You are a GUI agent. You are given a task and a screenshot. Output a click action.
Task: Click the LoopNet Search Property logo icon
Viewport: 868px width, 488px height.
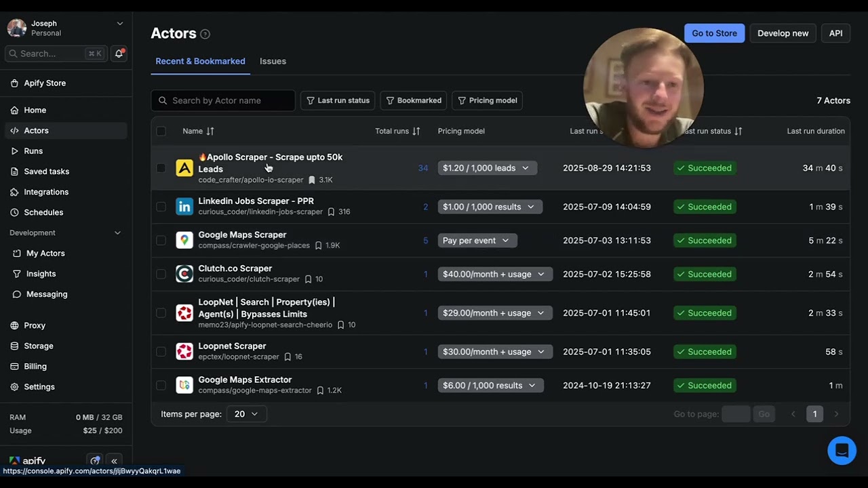pos(184,313)
